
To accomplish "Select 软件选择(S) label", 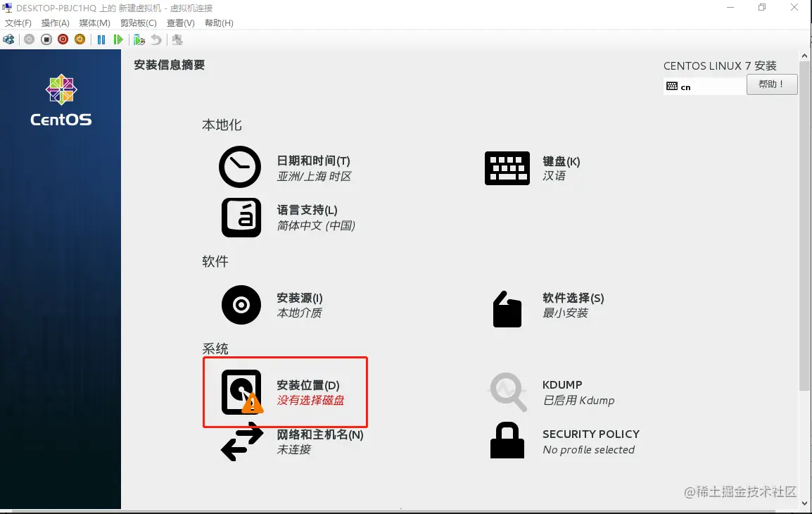I will coord(573,298).
